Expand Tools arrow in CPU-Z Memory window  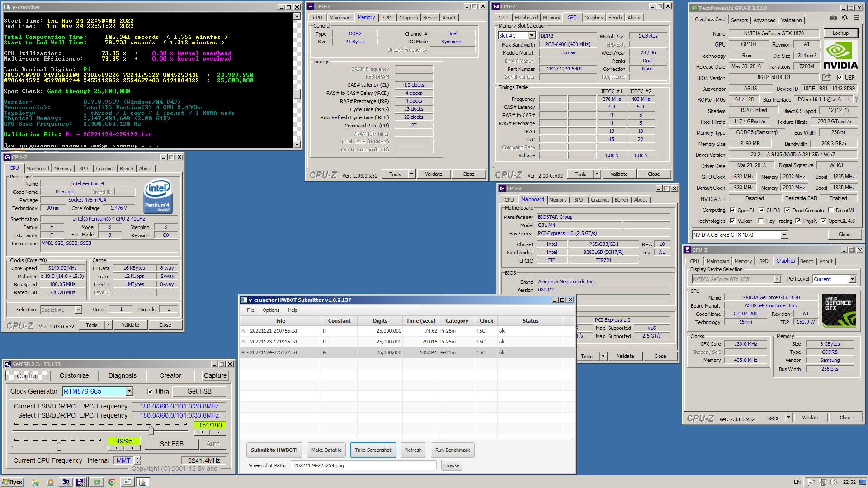(x=411, y=174)
